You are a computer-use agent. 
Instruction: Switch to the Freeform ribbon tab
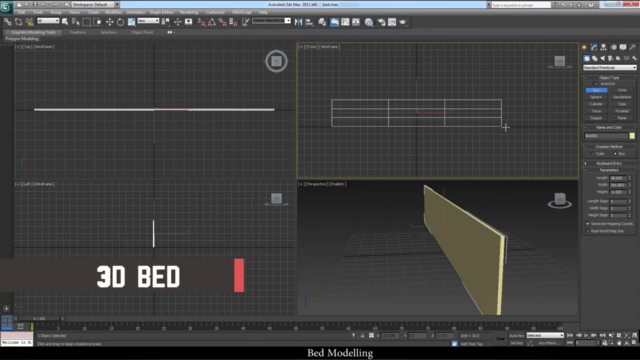click(x=78, y=32)
